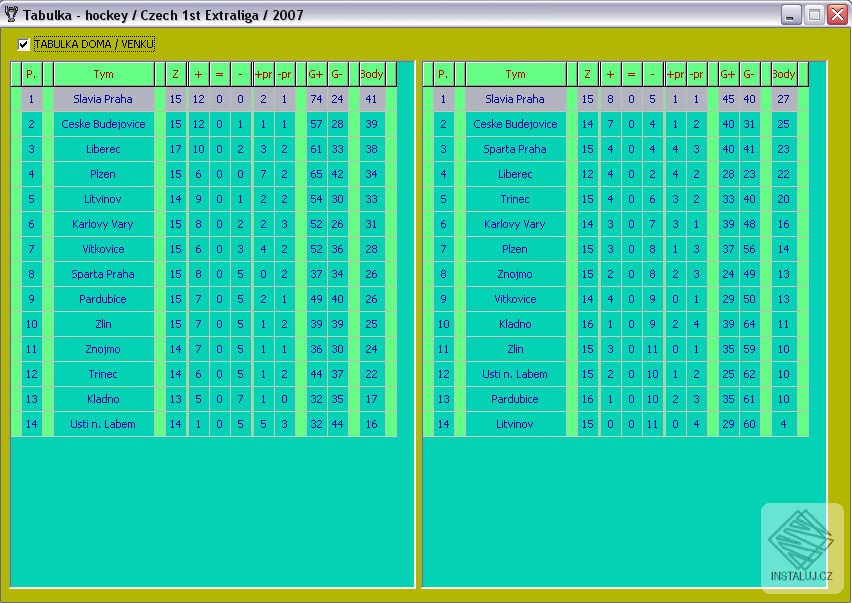Click the G- header of right table
This screenshot has width=852, height=603.
(x=748, y=74)
